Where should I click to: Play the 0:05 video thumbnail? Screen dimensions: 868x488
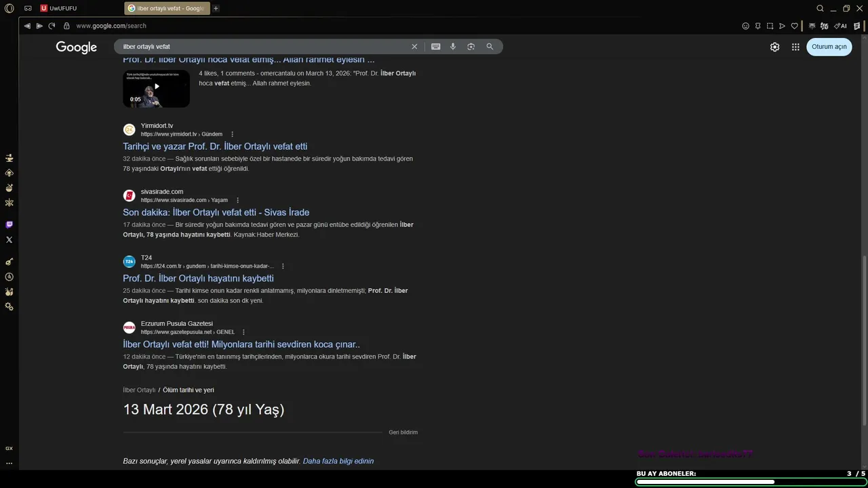point(156,89)
